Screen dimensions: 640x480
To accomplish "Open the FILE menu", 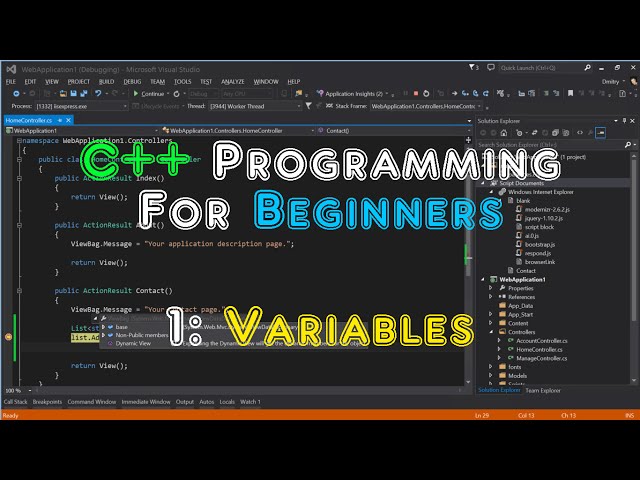I will click(11, 82).
